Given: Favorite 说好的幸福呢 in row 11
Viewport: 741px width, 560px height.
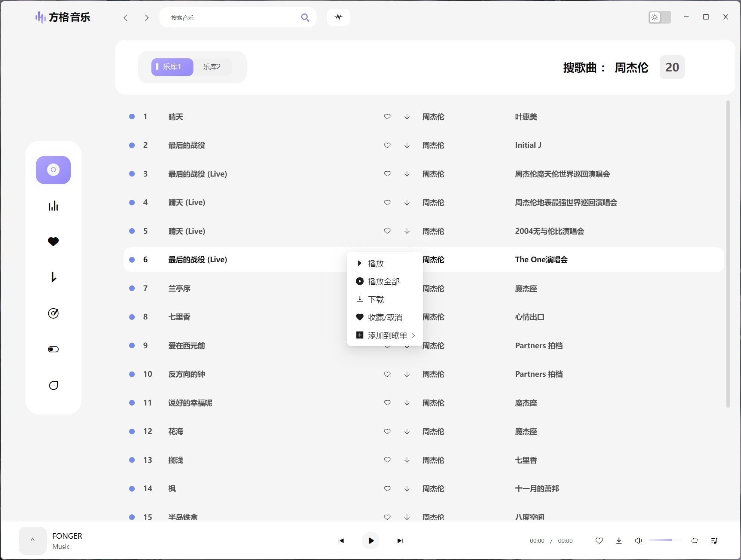Looking at the screenshot, I should pyautogui.click(x=387, y=403).
